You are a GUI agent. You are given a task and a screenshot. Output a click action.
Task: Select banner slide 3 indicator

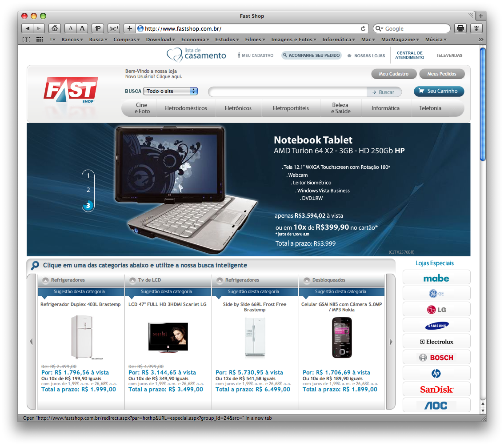point(88,205)
